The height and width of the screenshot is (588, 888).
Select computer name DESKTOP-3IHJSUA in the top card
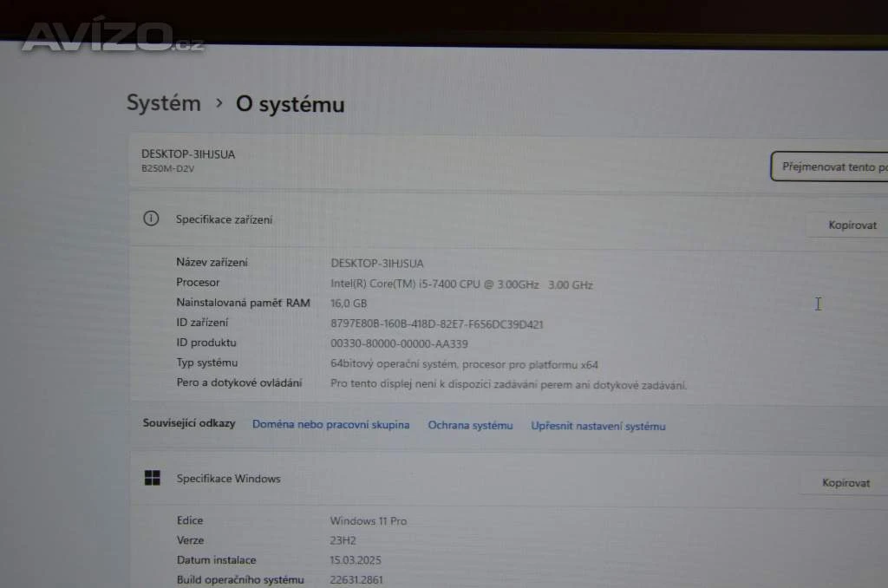pos(188,154)
